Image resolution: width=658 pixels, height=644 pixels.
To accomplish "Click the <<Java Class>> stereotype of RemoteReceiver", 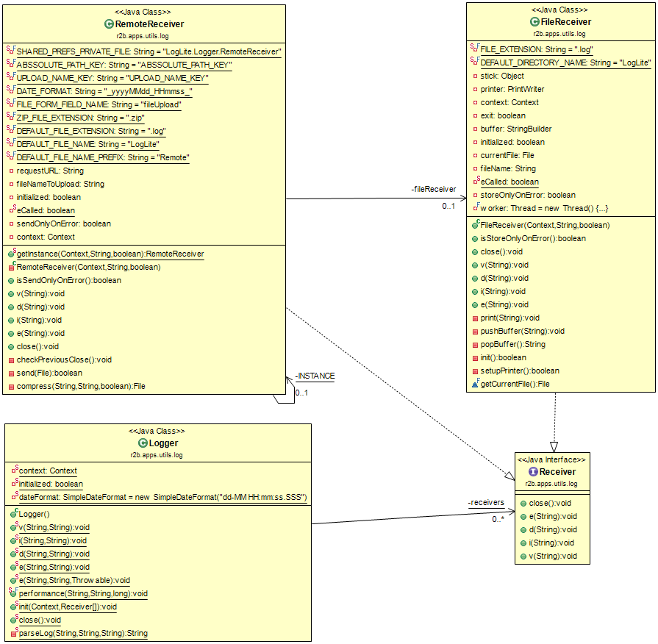I will pos(143,11).
